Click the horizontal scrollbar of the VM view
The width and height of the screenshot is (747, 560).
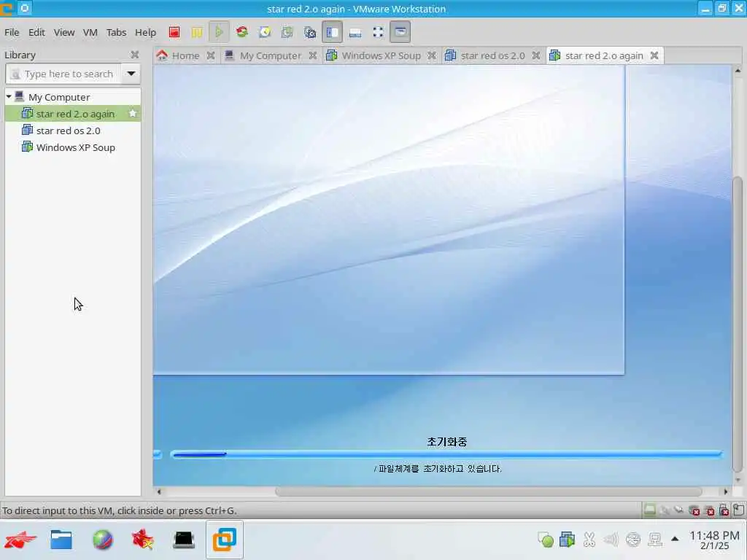click(488, 492)
